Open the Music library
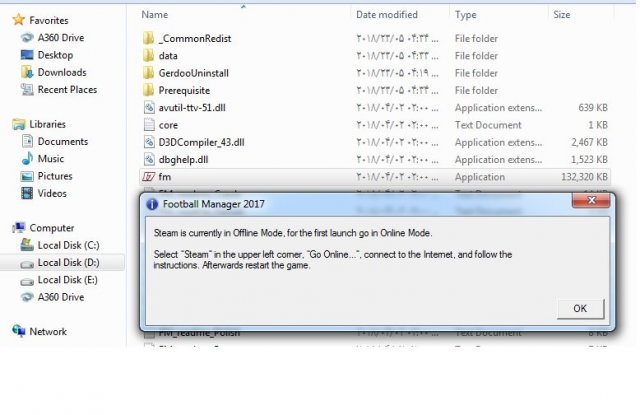This screenshot has height=415, width=640. (51, 158)
